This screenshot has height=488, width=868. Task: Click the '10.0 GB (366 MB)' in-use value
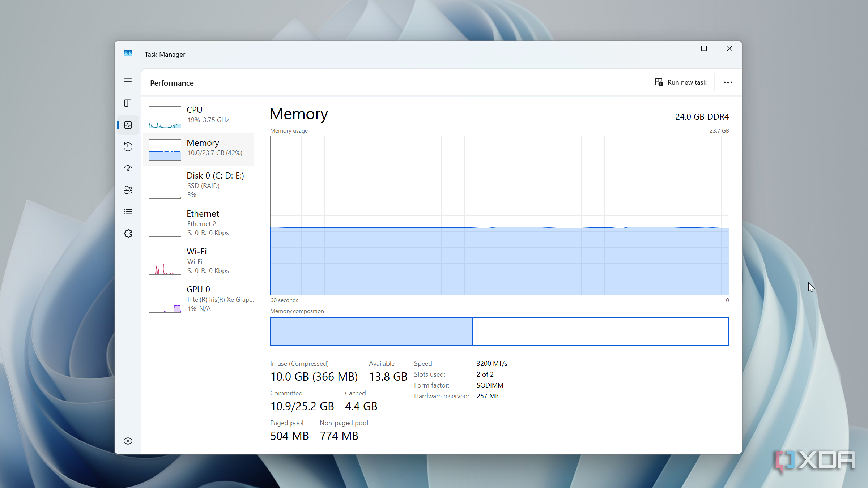[x=314, y=377]
